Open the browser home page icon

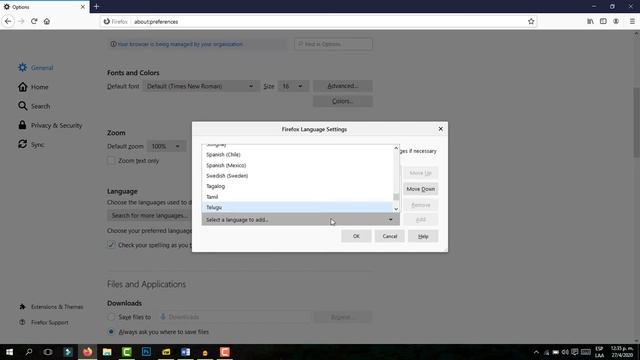coord(47,21)
